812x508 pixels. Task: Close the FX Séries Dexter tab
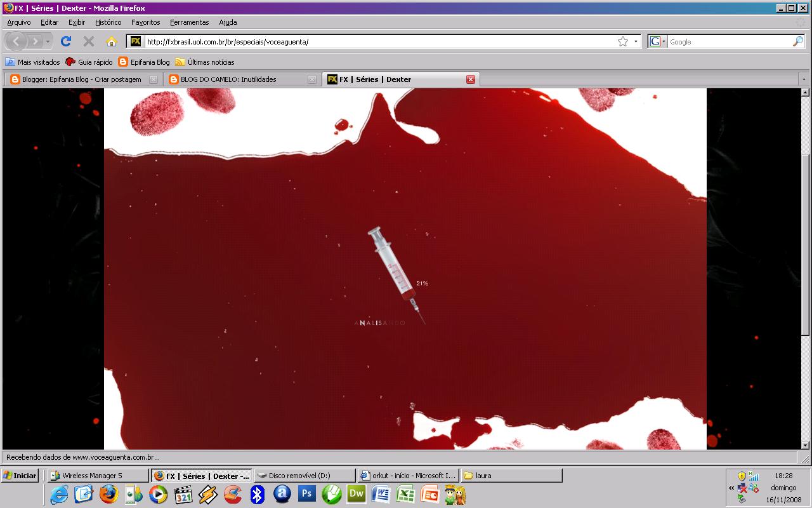coord(471,79)
